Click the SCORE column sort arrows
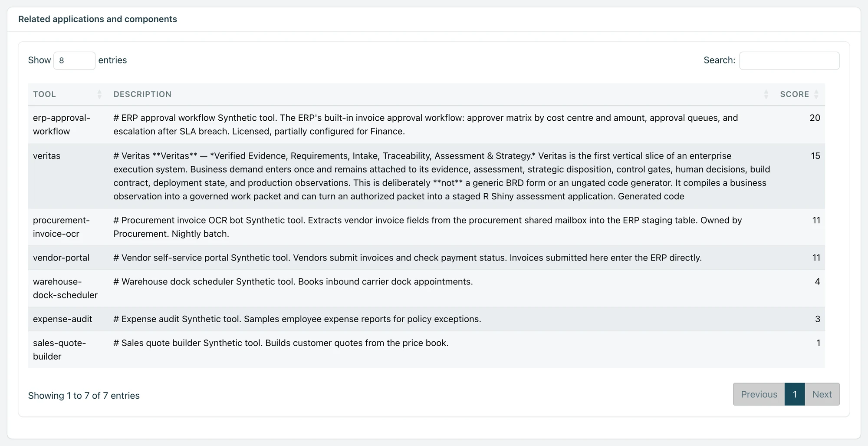Image resolution: width=868 pixels, height=446 pixels. (816, 94)
